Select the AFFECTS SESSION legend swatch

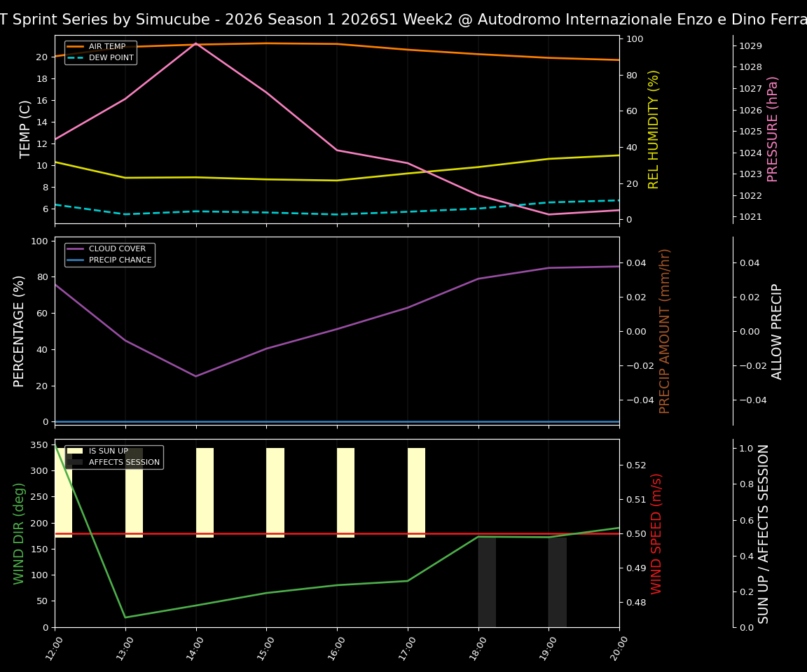[x=74, y=461]
